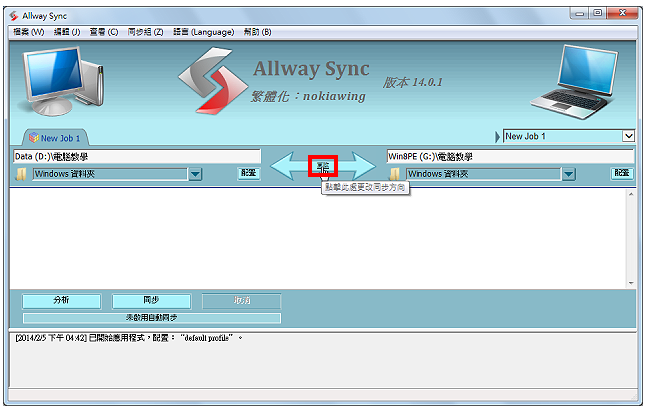This screenshot has width=647, height=415.
Task: Click the triangle arrow beside job dropdown
Action: click(x=497, y=137)
